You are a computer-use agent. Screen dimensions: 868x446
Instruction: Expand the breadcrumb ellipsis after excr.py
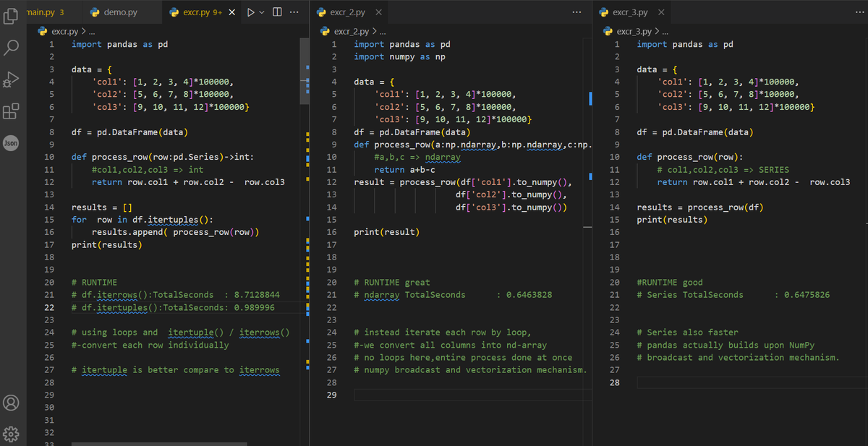pyautogui.click(x=92, y=32)
